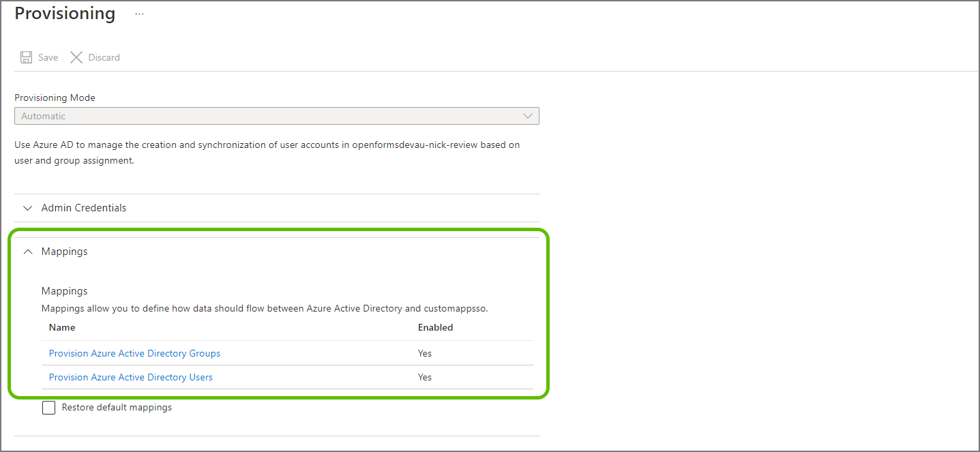Image resolution: width=980 pixels, height=452 pixels.
Task: Open Provision Azure Active Directory Groups mapping
Action: [134, 353]
